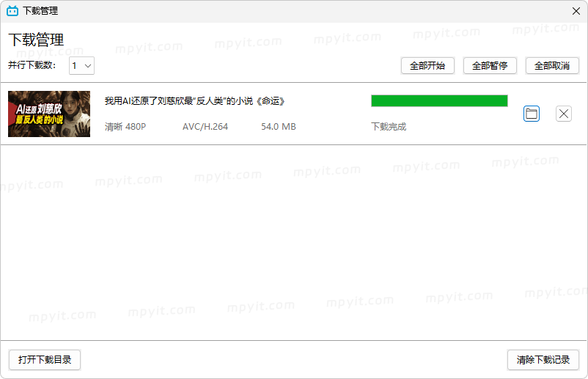Viewport: 588px width, 379px height.
Task: Click the 54.0 MB file size
Action: (279, 127)
